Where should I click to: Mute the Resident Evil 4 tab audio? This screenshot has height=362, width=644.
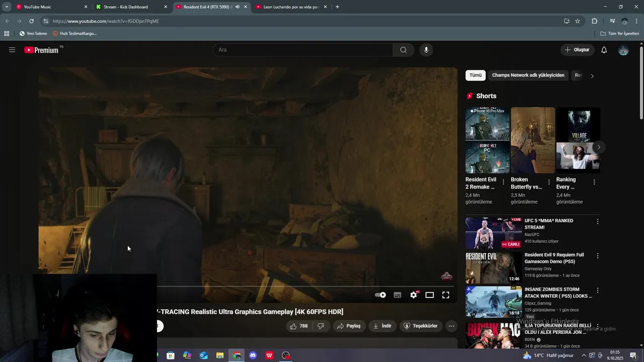(237, 7)
